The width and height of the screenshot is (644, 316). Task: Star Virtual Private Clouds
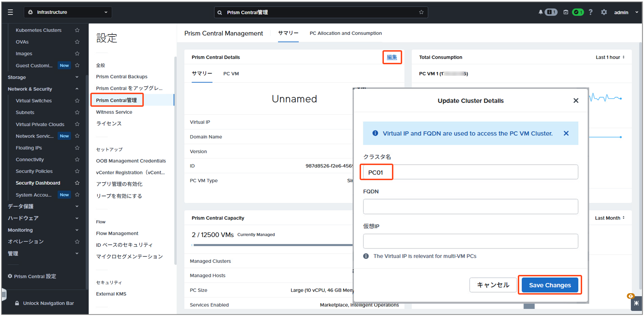tap(77, 124)
